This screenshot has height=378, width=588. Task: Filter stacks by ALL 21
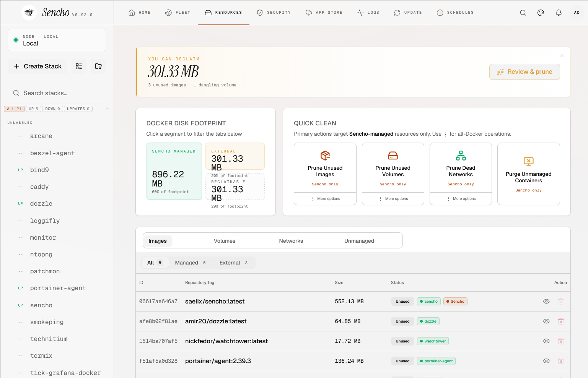click(14, 109)
